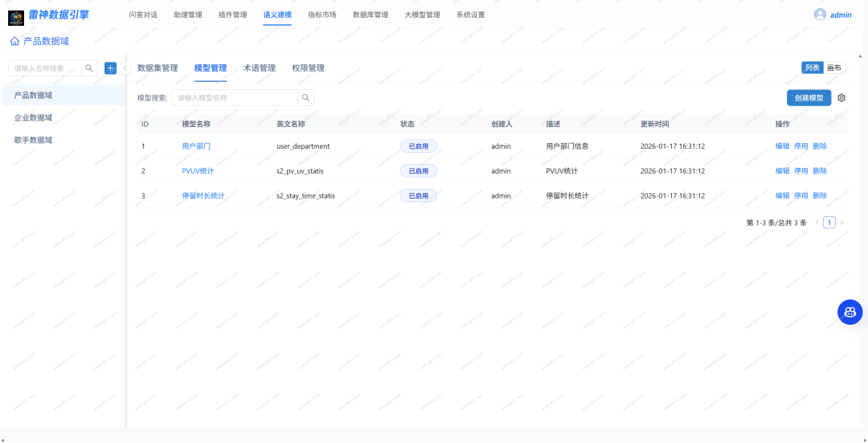Viewport: 868px width, 443px height.
Task: Click 已启用 status of 停留时长统计 row
Action: pyautogui.click(x=419, y=195)
